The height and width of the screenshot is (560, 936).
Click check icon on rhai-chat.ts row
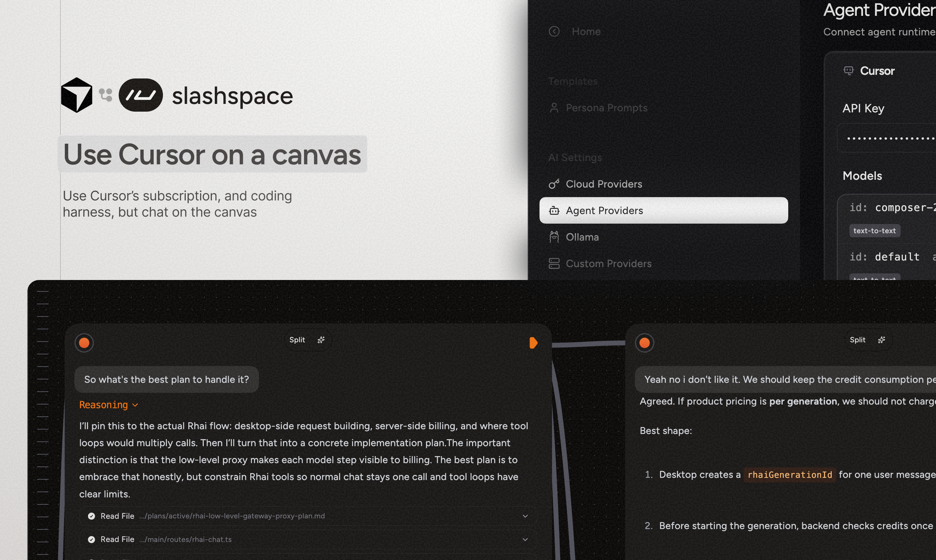click(91, 539)
